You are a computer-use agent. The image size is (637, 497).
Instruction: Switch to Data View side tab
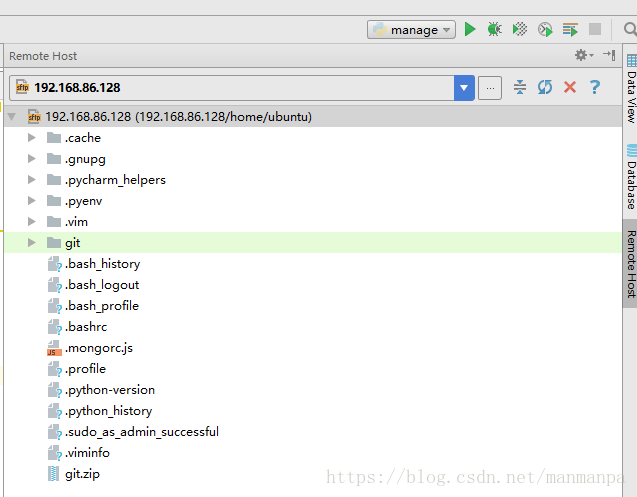pos(631,89)
